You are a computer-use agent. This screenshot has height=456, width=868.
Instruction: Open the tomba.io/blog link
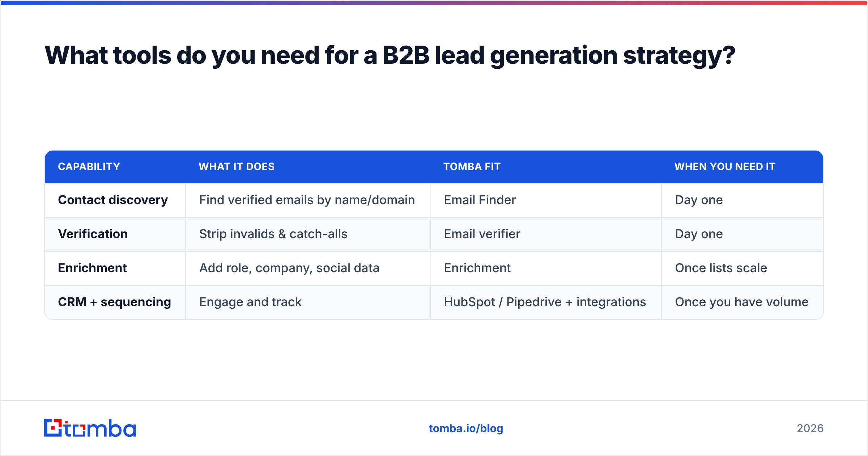pos(466,428)
